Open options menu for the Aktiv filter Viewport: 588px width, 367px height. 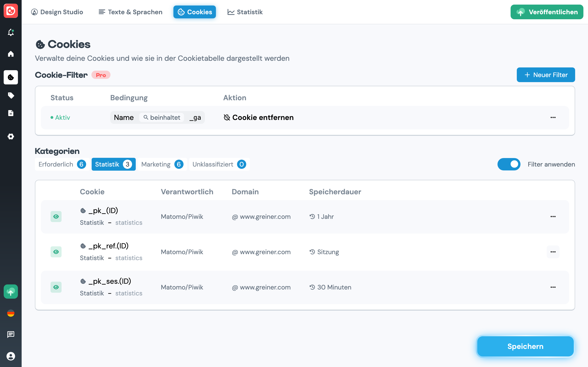553,117
